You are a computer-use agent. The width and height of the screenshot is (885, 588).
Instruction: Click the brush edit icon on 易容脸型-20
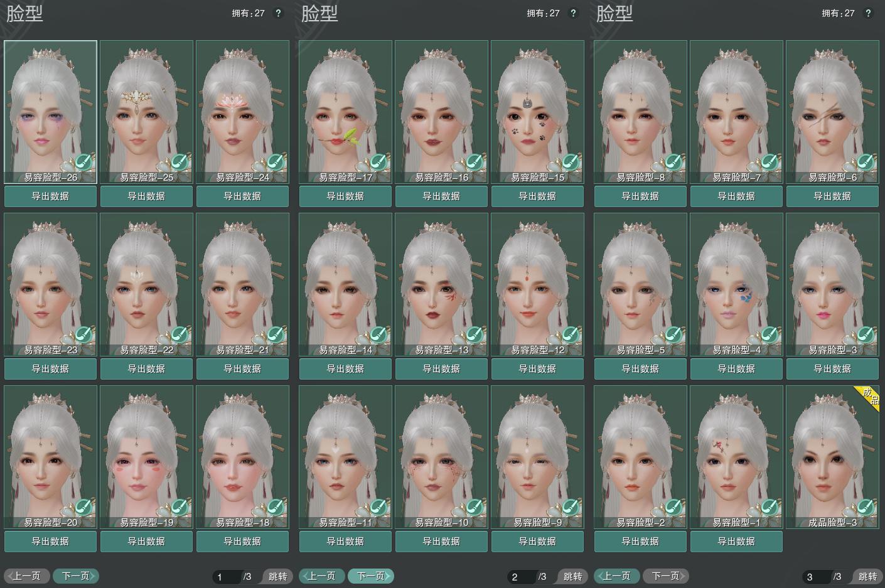coord(83,508)
